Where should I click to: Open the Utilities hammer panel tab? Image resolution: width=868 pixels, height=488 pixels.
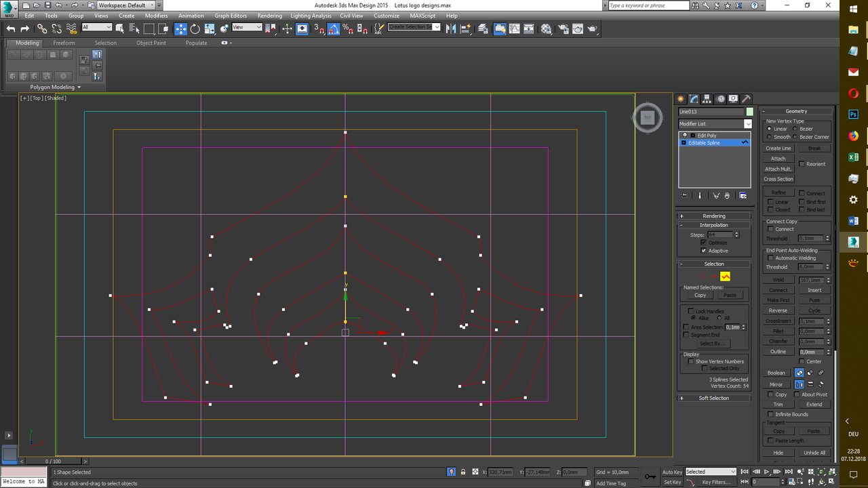pos(746,98)
